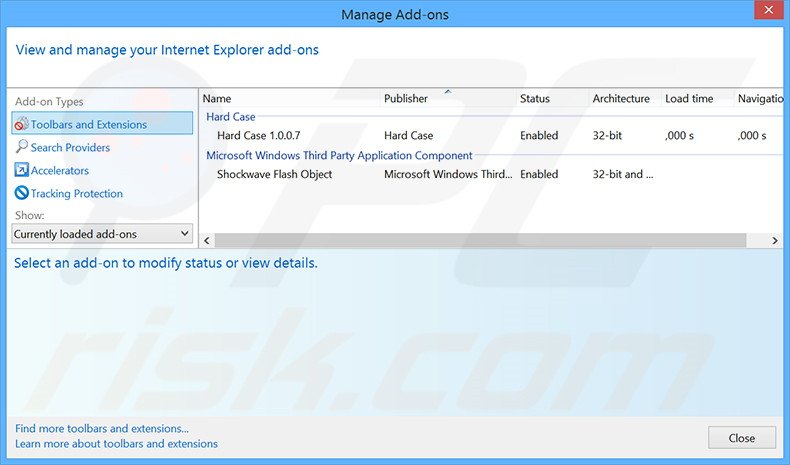Open Learn more about toolbars and extensions link
The height and width of the screenshot is (465, 790).
[x=116, y=444]
